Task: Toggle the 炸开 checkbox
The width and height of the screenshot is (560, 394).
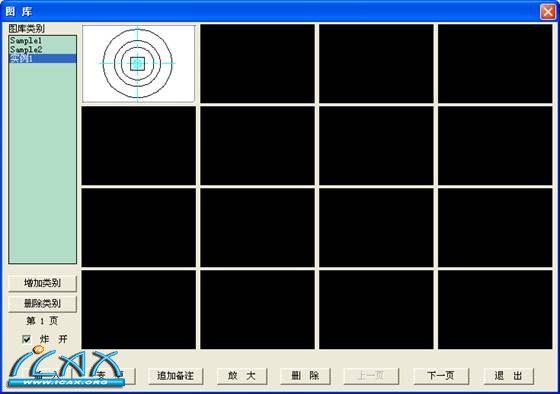Action: pyautogui.click(x=26, y=339)
